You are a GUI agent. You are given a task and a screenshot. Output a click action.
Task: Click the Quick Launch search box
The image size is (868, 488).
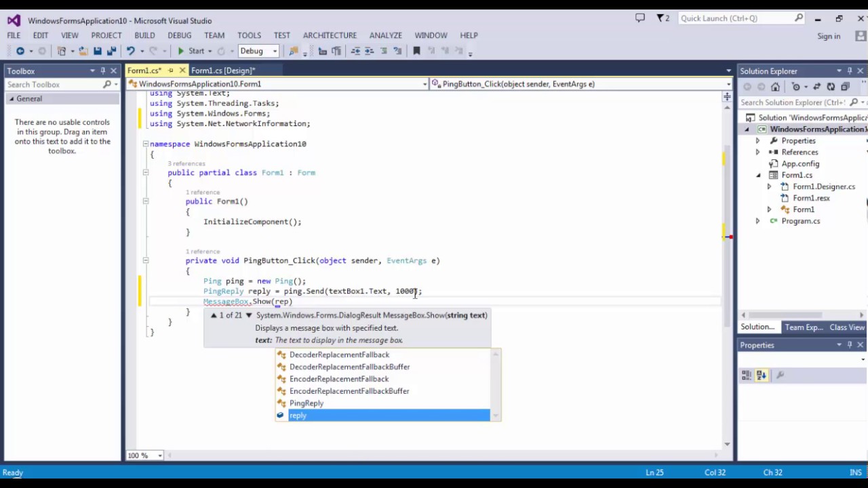click(x=741, y=18)
